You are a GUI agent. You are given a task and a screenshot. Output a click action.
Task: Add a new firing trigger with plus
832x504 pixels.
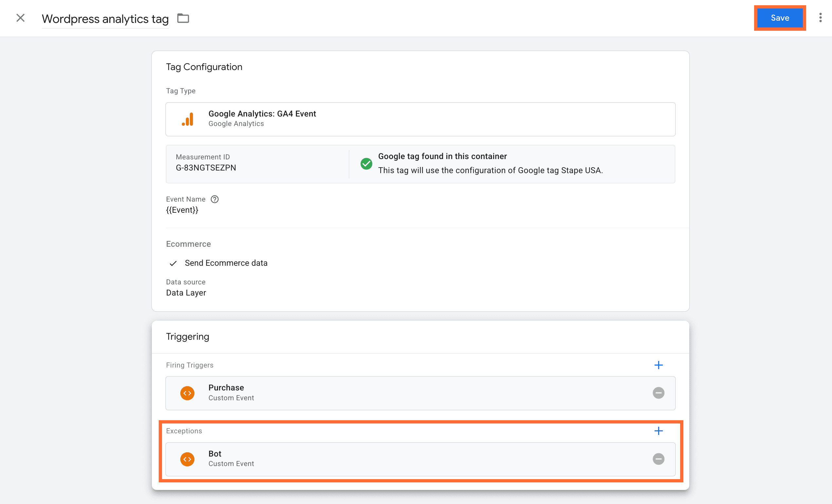pyautogui.click(x=658, y=365)
